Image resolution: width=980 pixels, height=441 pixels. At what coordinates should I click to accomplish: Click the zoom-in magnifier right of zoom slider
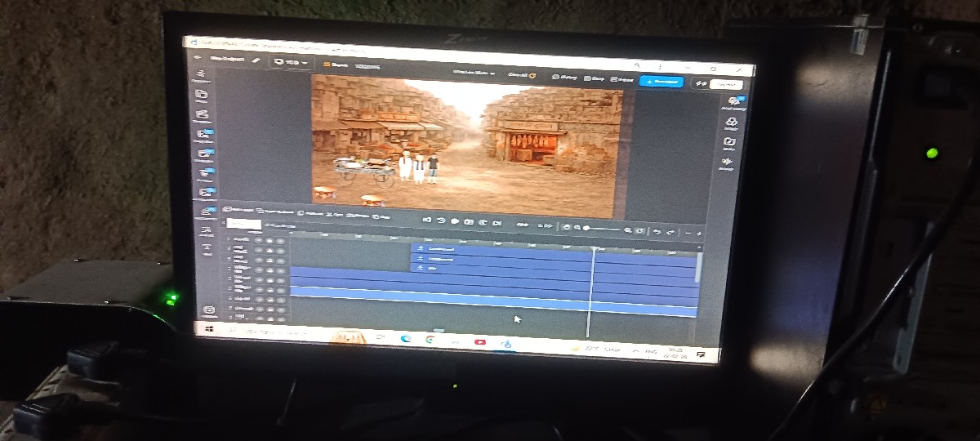pos(628,231)
